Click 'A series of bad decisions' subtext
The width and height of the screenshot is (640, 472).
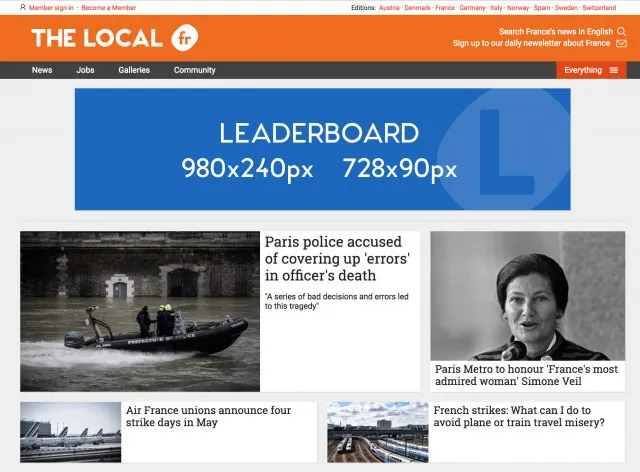point(337,301)
